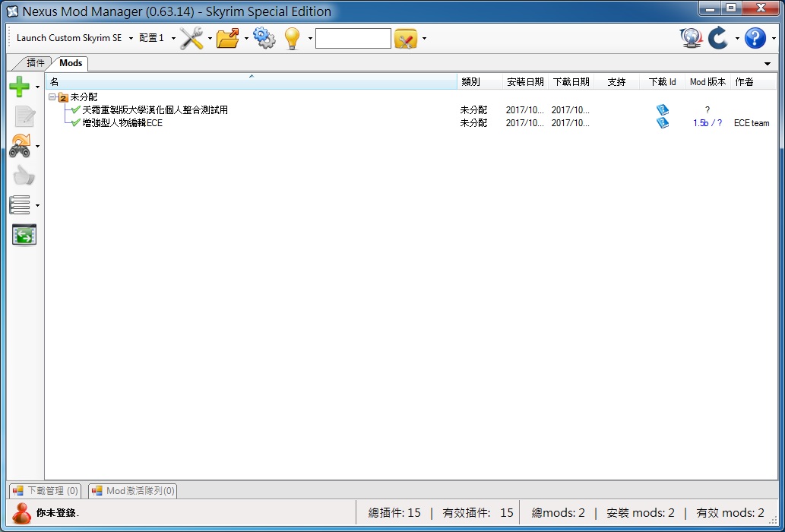Endorse the mod with the thumbs-up icon
Image resolution: width=785 pixels, height=532 pixels.
click(24, 176)
